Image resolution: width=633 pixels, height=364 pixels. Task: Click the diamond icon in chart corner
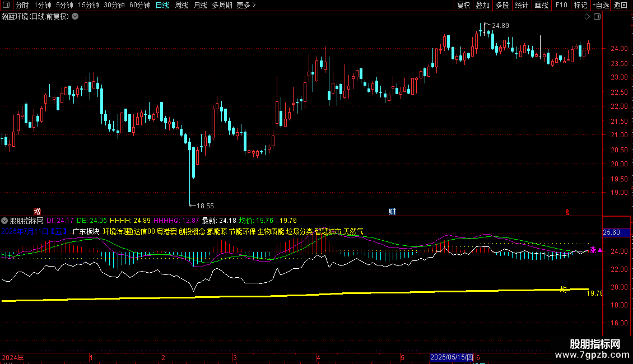tap(587, 17)
